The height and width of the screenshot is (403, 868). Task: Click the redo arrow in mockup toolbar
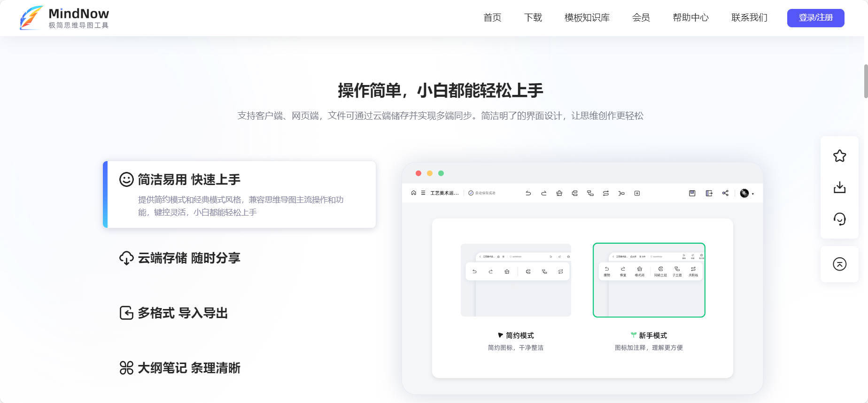(544, 193)
